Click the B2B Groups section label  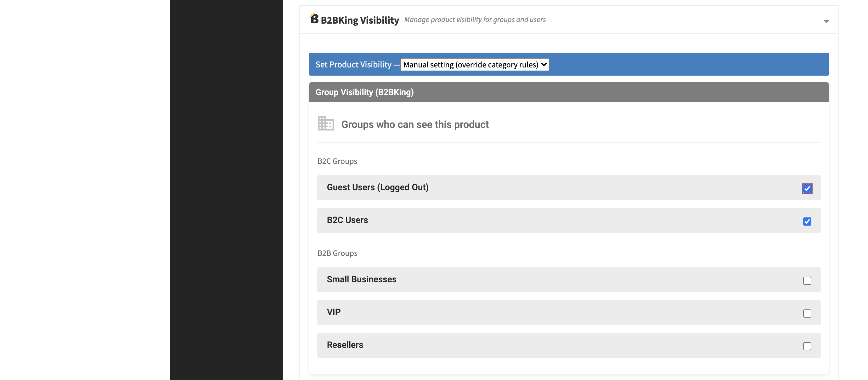pos(337,253)
